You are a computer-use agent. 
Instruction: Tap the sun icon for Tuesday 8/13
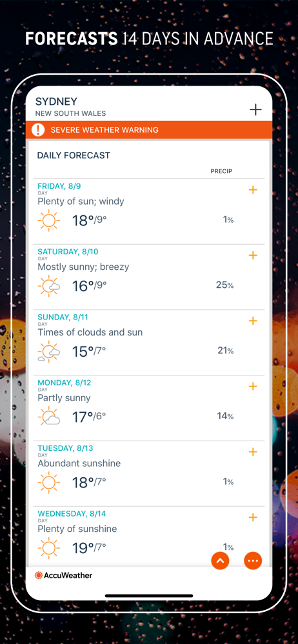[49, 482]
